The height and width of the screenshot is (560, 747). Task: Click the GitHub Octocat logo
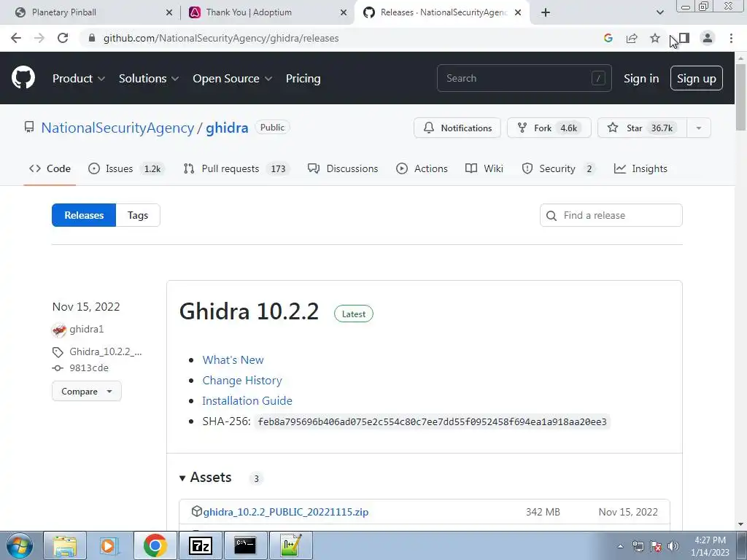click(x=23, y=78)
